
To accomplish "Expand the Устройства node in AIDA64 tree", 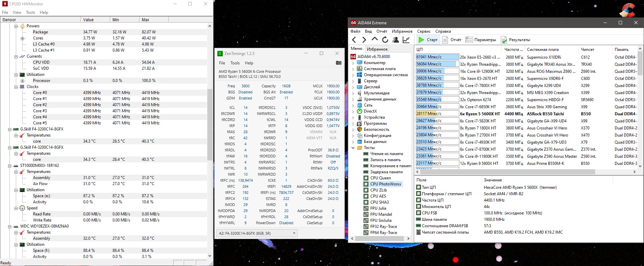I will (353, 117).
